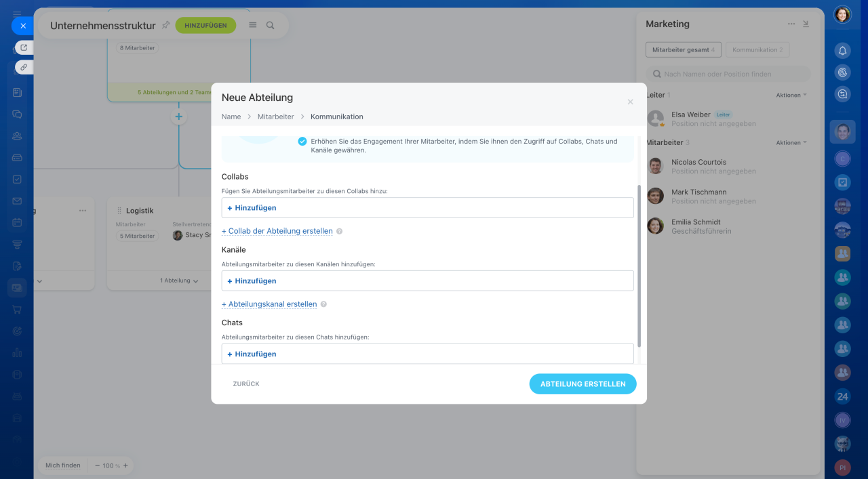868x479 pixels.
Task: Click Stacy's avatar on the Logistik card
Action: pos(178,235)
